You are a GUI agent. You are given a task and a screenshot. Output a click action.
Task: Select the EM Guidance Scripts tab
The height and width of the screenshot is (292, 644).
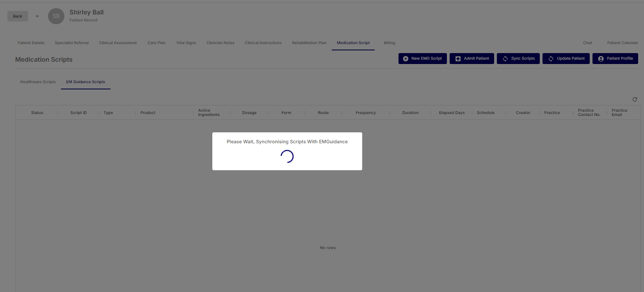85,82
